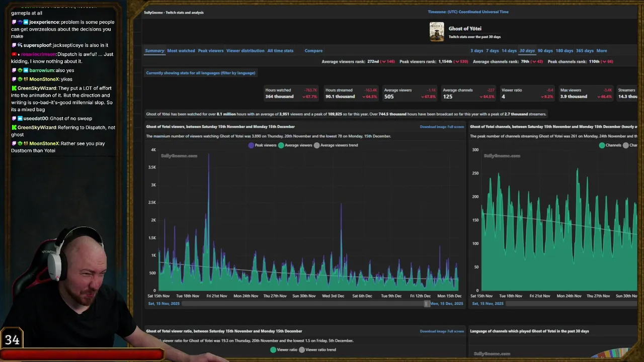Select the 30 days range
This screenshot has height=362, width=644.
click(x=527, y=51)
